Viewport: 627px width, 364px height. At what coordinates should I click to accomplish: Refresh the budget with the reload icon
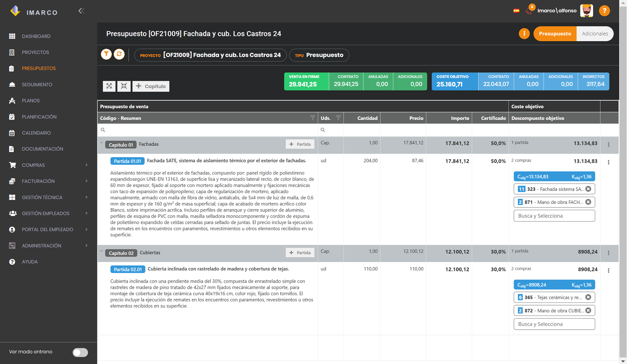[119, 54]
